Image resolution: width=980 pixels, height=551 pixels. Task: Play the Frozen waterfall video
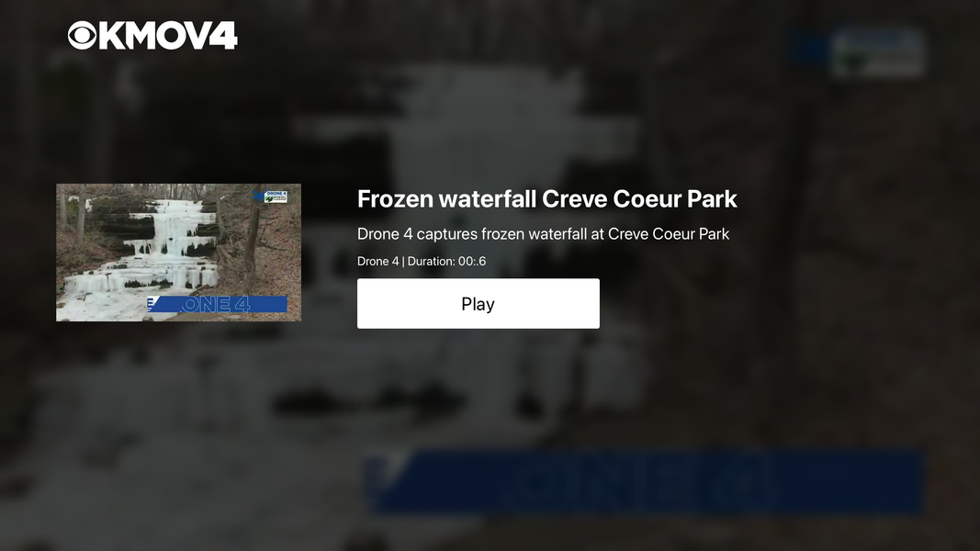click(479, 304)
